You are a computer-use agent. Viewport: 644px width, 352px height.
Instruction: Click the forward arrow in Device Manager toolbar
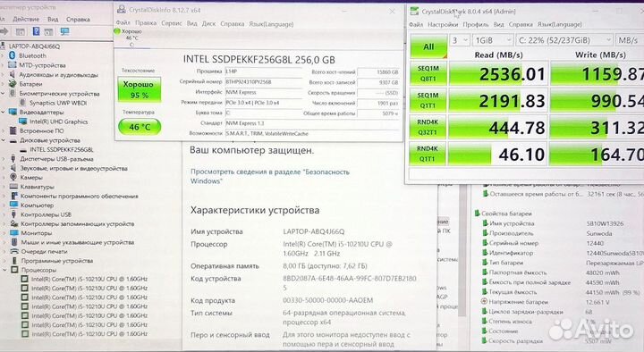[x=4, y=31]
